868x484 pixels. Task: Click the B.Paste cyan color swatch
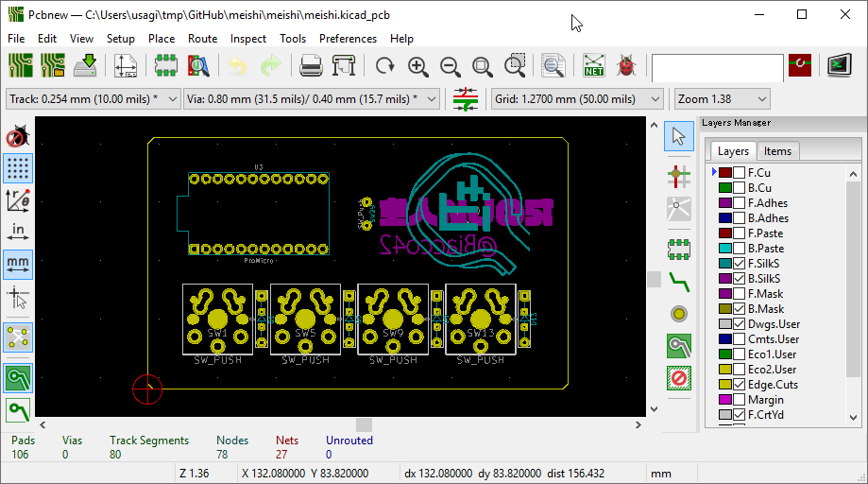pos(724,248)
